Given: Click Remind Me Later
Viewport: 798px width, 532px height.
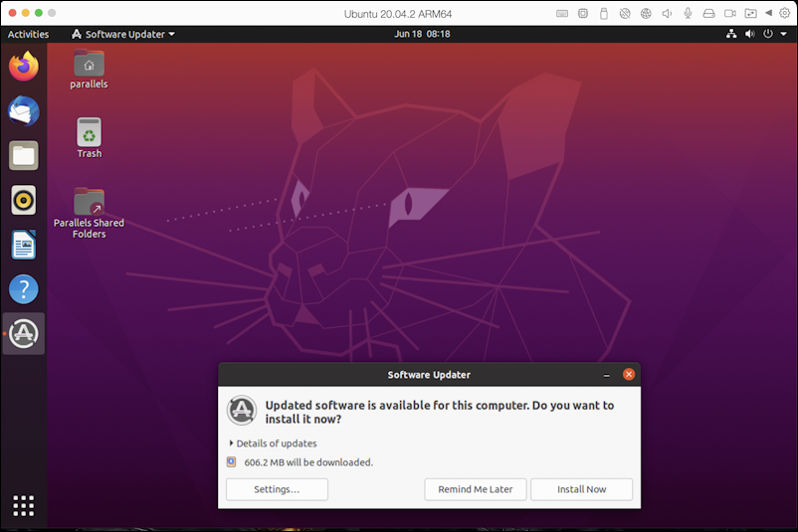Looking at the screenshot, I should (x=476, y=489).
